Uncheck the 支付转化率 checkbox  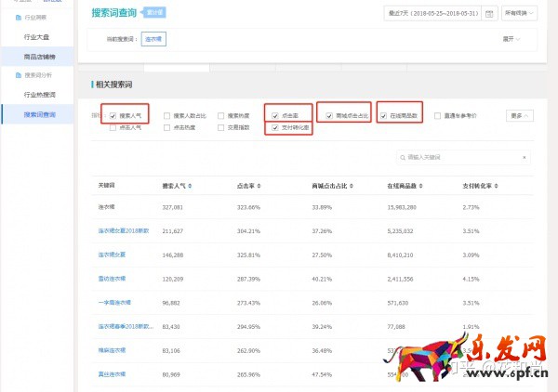click(x=275, y=127)
